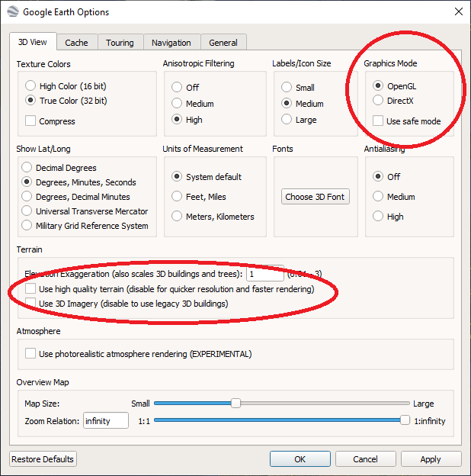
Task: Open the Navigation tab
Action: [171, 42]
